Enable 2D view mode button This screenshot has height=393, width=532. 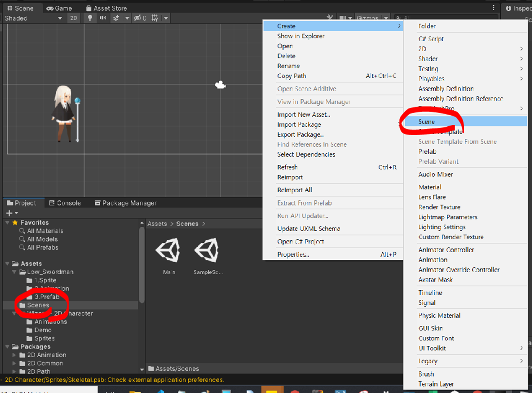point(74,18)
